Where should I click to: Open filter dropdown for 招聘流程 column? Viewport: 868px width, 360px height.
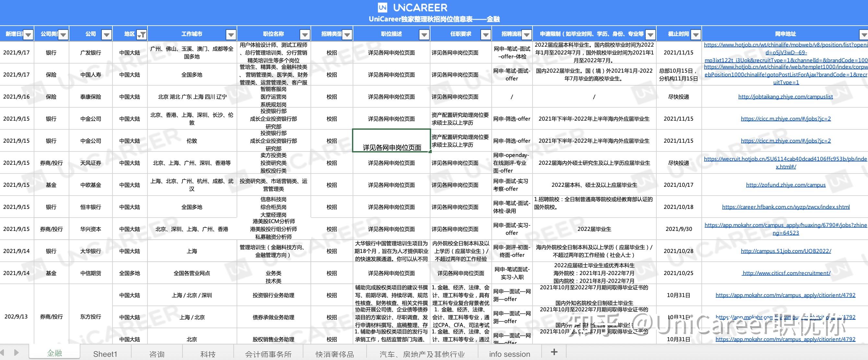click(527, 34)
